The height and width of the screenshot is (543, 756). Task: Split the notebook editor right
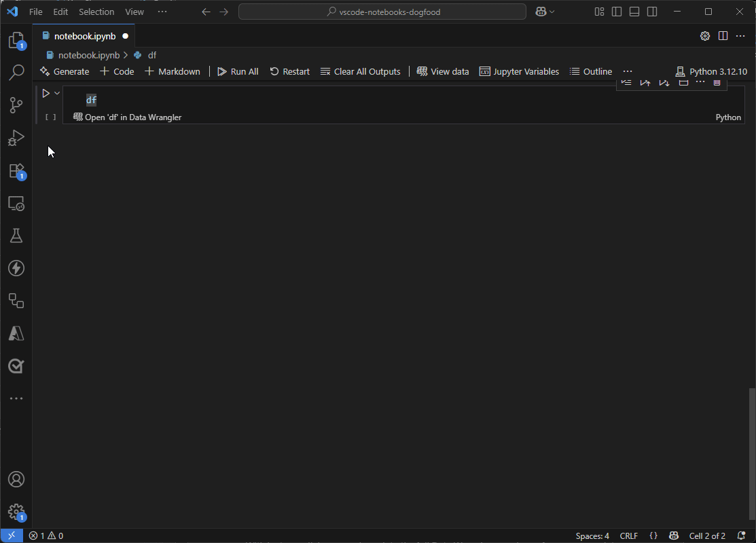723,36
